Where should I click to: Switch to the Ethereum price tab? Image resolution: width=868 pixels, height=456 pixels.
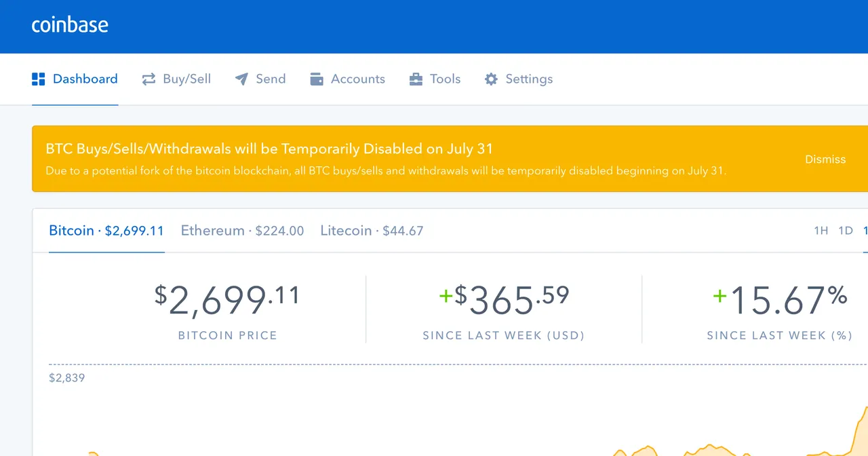(x=242, y=231)
